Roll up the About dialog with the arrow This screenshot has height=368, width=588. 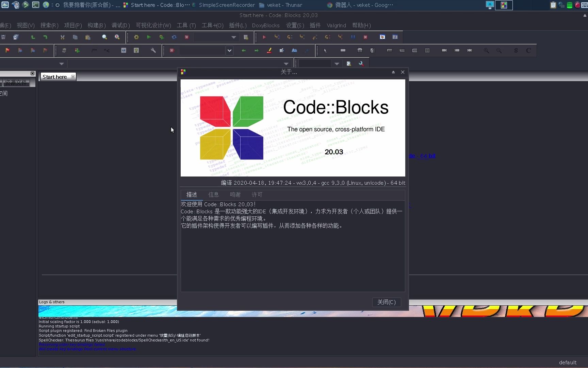coord(393,72)
